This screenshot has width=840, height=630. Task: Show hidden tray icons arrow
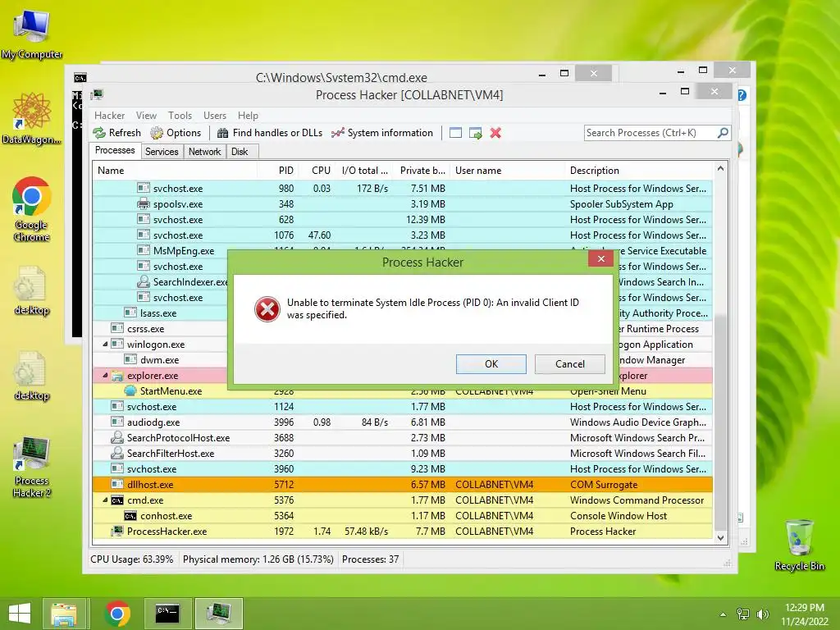pyautogui.click(x=723, y=614)
